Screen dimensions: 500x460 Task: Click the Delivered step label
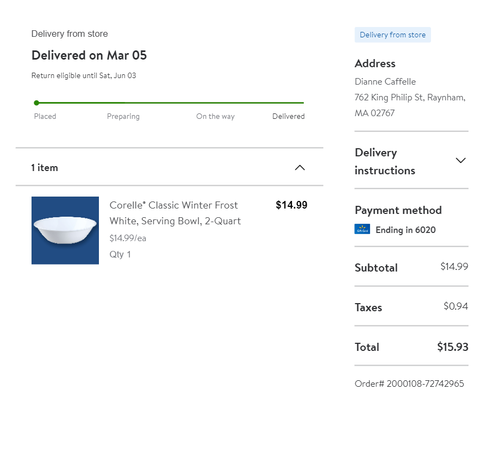tap(288, 116)
